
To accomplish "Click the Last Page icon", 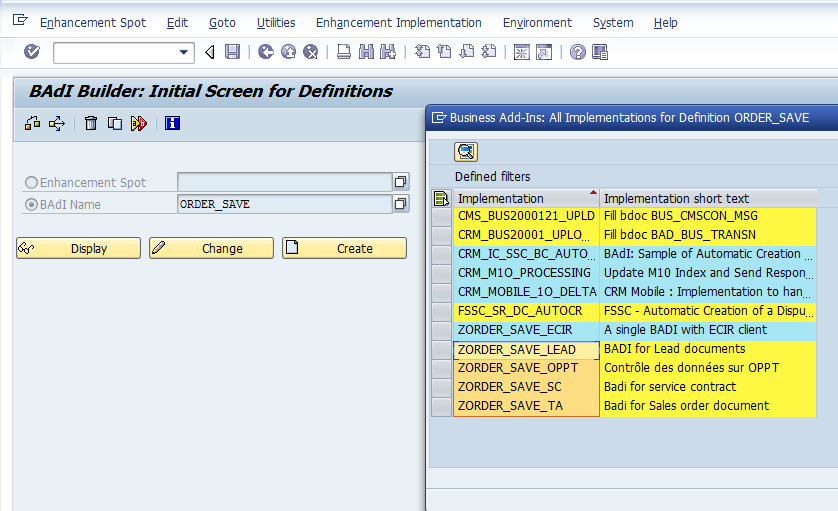I will tap(488, 52).
